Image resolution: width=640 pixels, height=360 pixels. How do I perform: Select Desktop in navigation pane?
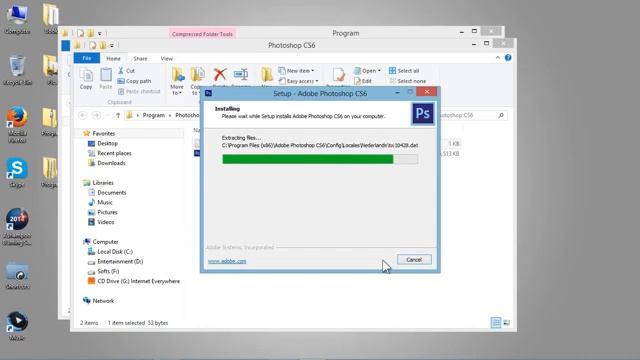(107, 143)
